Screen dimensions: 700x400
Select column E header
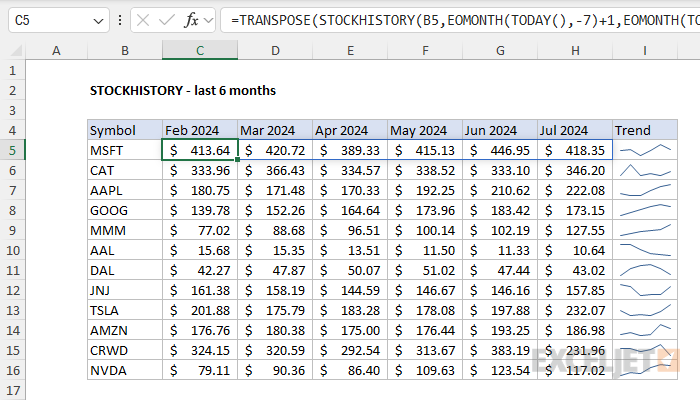pyautogui.click(x=350, y=50)
